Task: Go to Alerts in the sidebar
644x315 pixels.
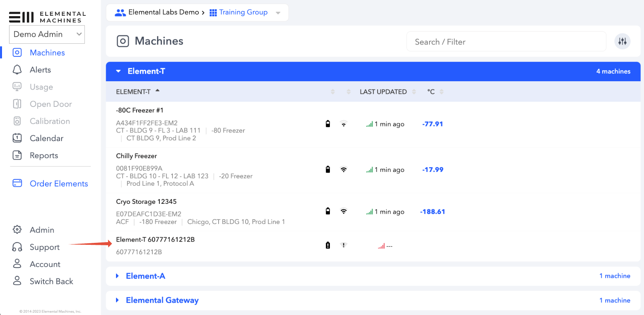Action: point(40,70)
